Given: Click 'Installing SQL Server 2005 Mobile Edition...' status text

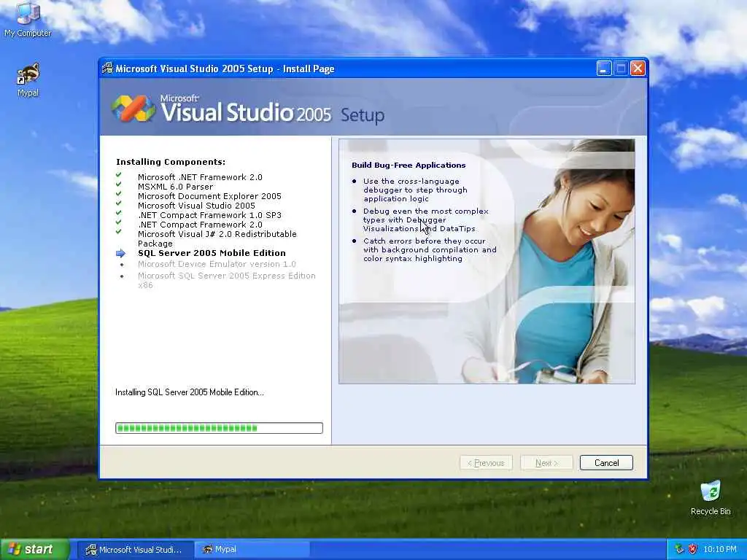Looking at the screenshot, I should point(190,392).
